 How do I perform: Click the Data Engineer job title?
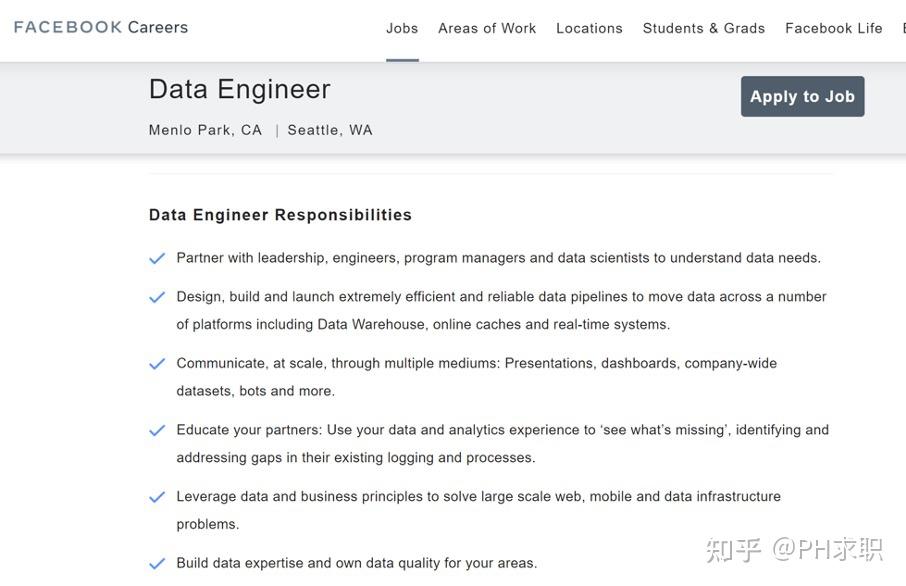[x=239, y=89]
